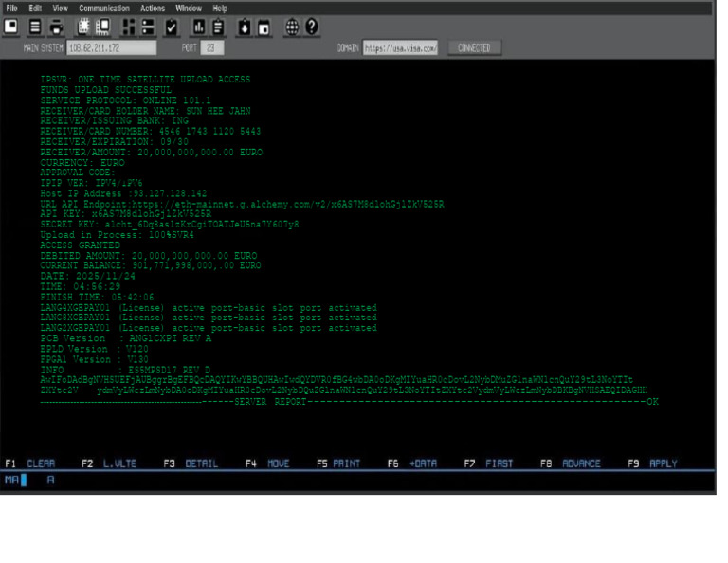Click the EPLD Version V120 line
The width and height of the screenshot is (728, 563).
(94, 349)
